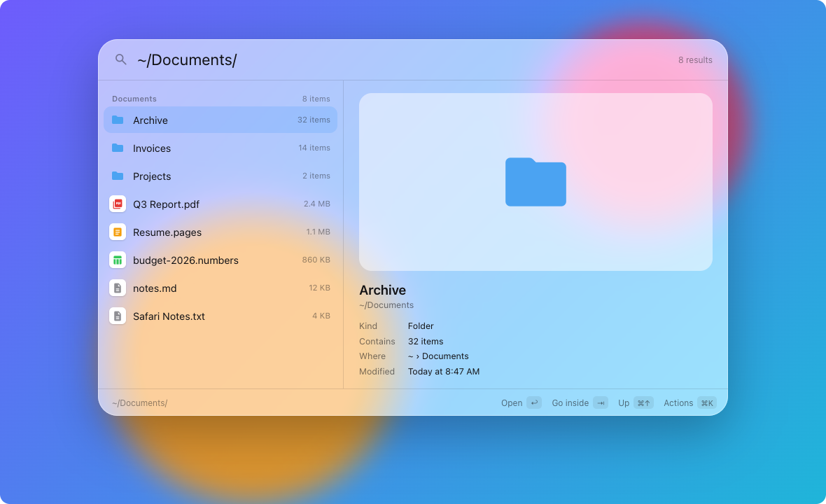The width and height of the screenshot is (826, 504).
Task: Click the '8 items' header count
Action: point(316,99)
